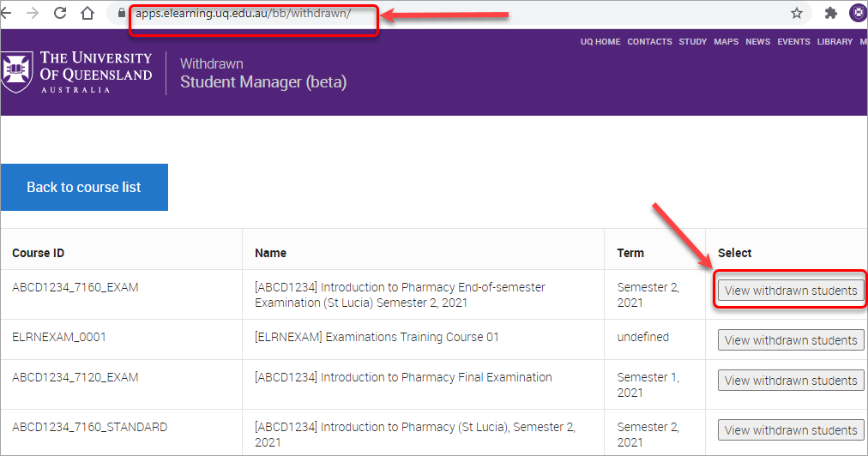The height and width of the screenshot is (456, 868).
Task: View withdrawn students for ELRNEXAM_0001
Action: pyautogui.click(x=791, y=340)
